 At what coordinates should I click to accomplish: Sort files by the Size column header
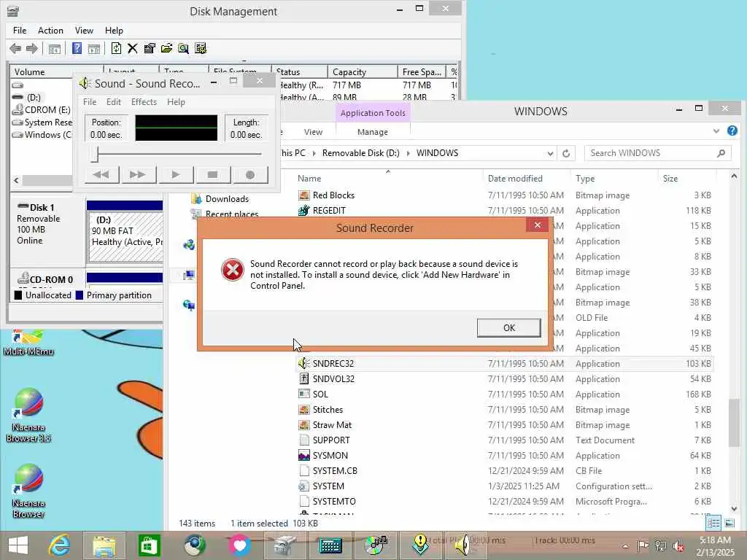670,179
